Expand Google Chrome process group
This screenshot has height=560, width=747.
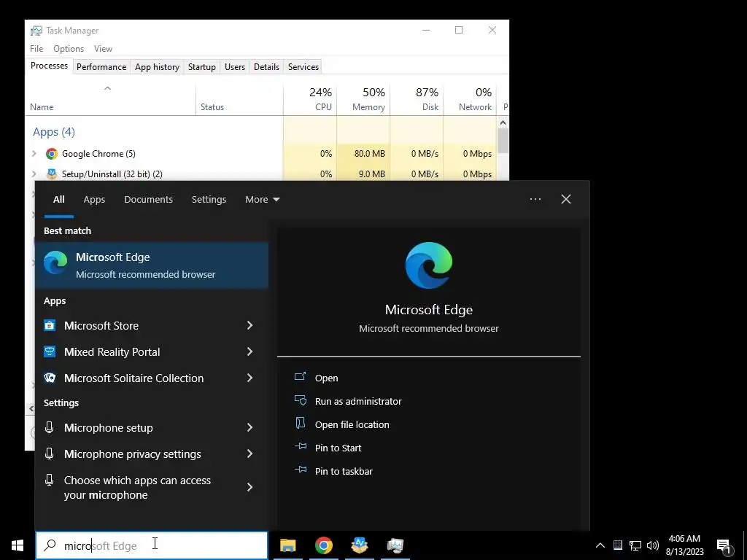(34, 153)
